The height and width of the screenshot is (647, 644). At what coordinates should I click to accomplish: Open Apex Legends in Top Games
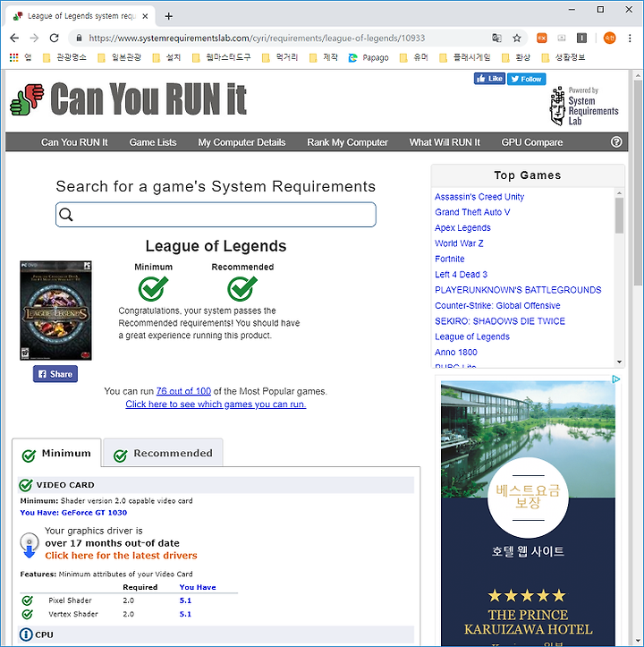point(462,228)
